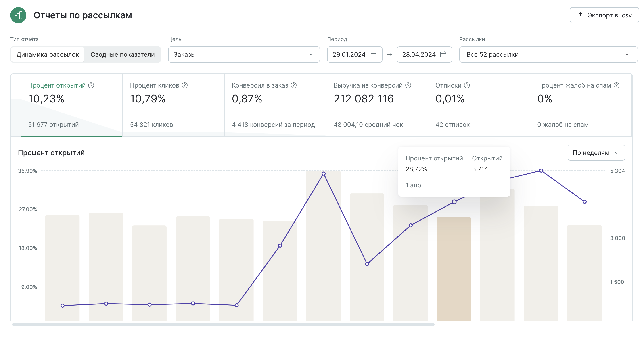Click the chevron of the Заказы dropdown
The image size is (644, 346).
click(x=311, y=54)
